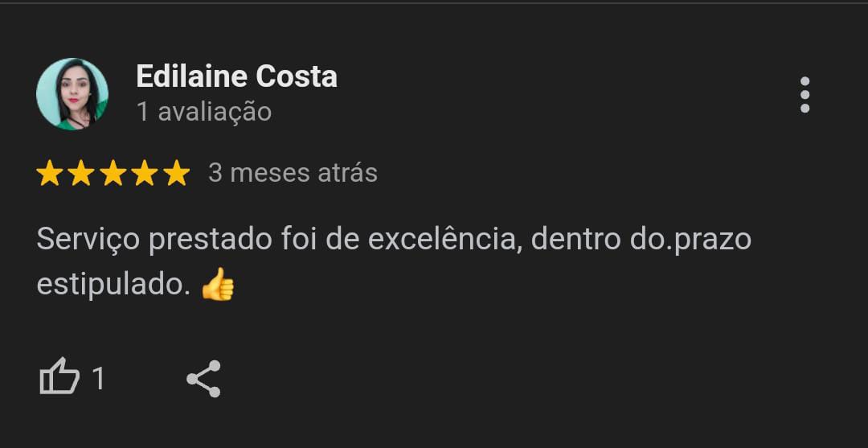Click the third yellow rating star

pyautogui.click(x=113, y=173)
